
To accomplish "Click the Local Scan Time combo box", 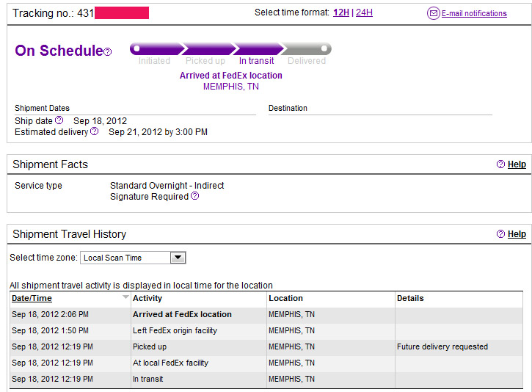I will pos(133,258).
